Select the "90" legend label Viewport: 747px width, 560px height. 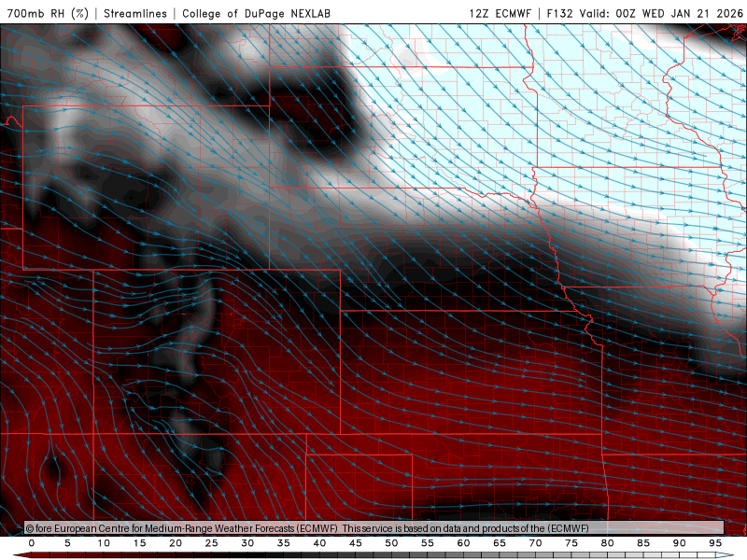[x=680, y=543]
